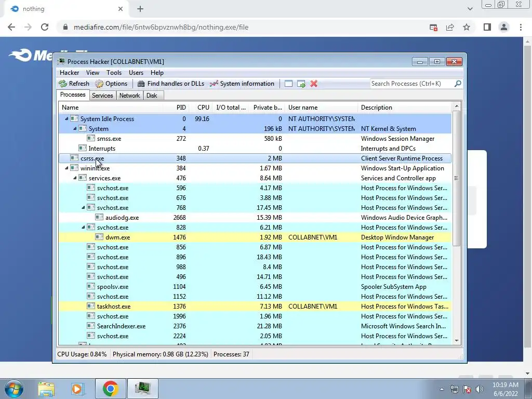Viewport: 532px width, 399px height.
Task: Click the Chrome address bar URL
Action: pyautogui.click(x=161, y=27)
